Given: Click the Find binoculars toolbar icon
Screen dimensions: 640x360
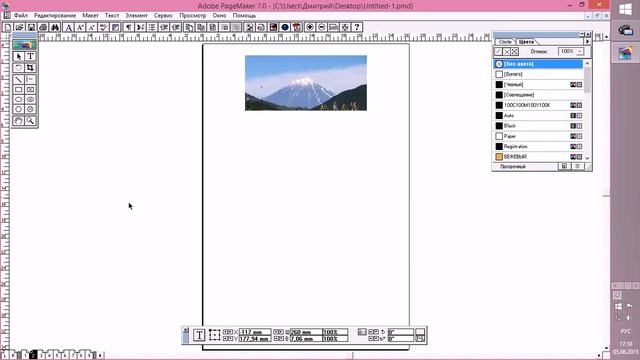Looking at the screenshot, I should click(x=55, y=27).
